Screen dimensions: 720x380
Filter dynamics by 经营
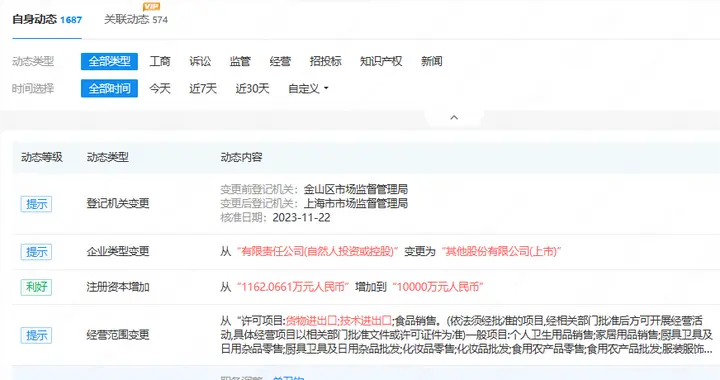(280, 61)
